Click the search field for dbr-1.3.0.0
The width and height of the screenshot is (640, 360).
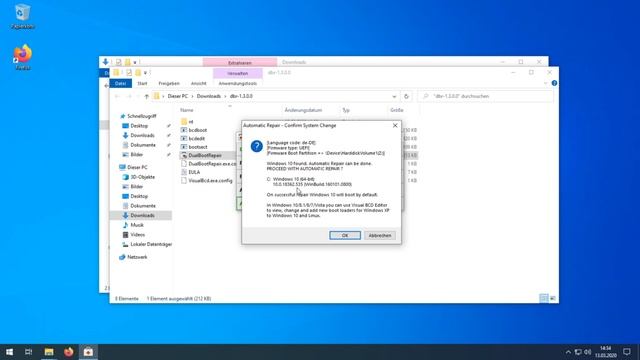pos(485,96)
